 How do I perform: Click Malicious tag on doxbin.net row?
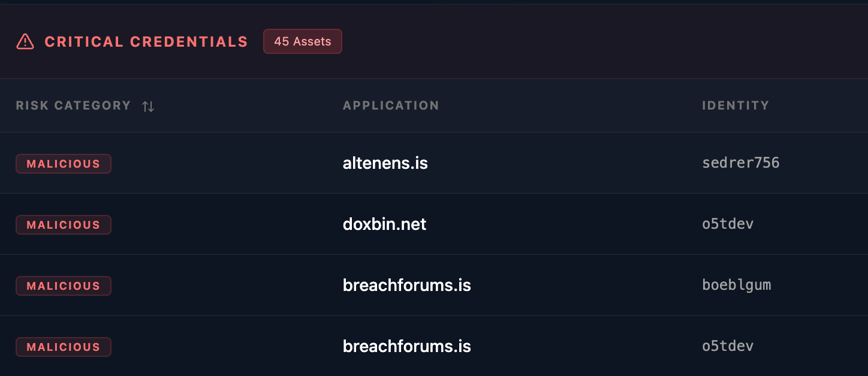point(64,225)
